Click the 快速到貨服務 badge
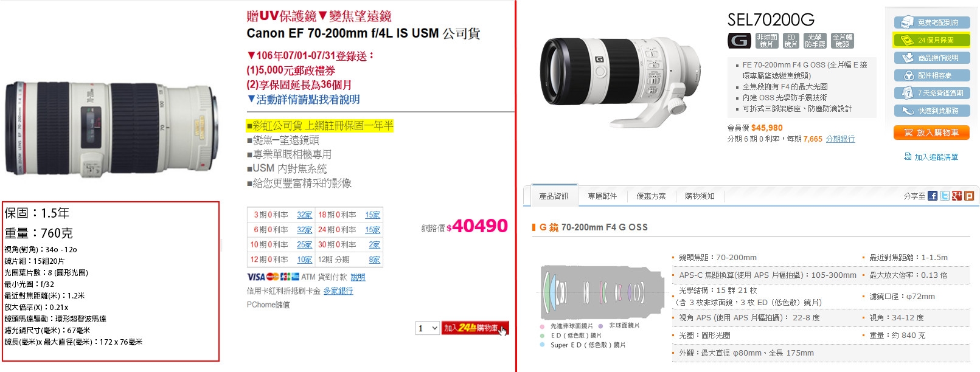 932,111
